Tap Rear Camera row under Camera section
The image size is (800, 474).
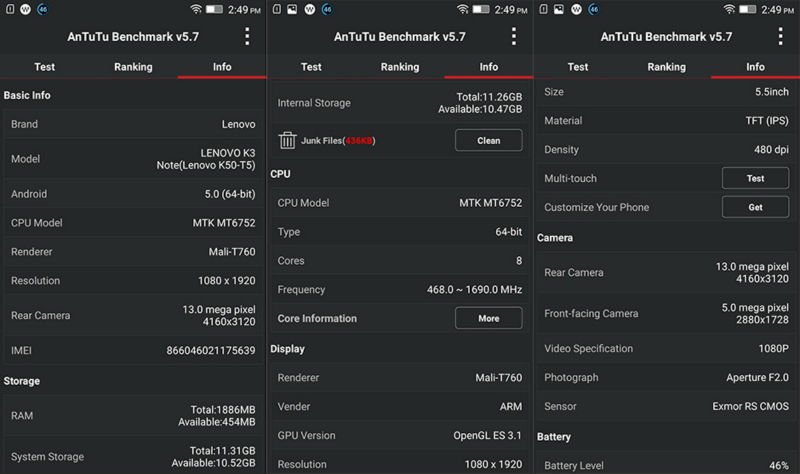coord(667,272)
